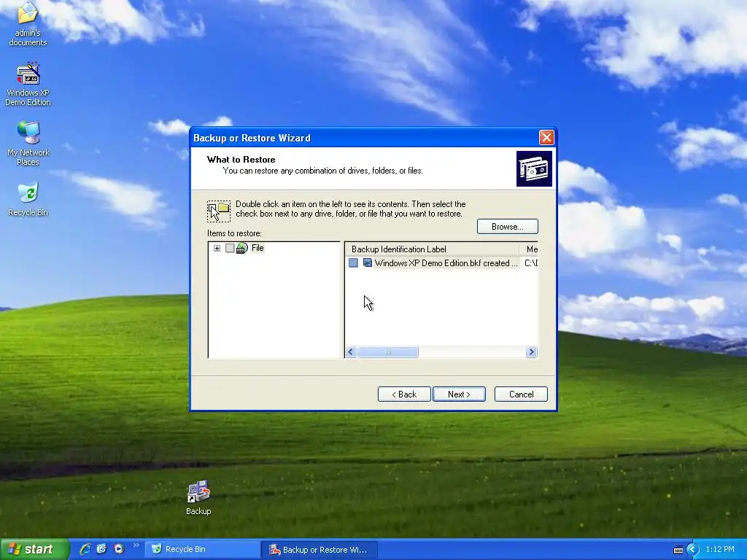Screen dimensions: 747x560
Task: Click the wizard's backup tape logo icon
Action: (x=534, y=169)
